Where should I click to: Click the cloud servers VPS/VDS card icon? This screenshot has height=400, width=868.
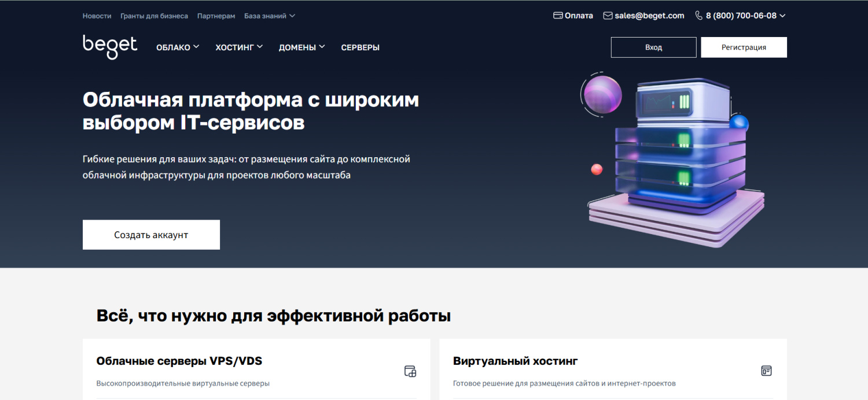[410, 371]
